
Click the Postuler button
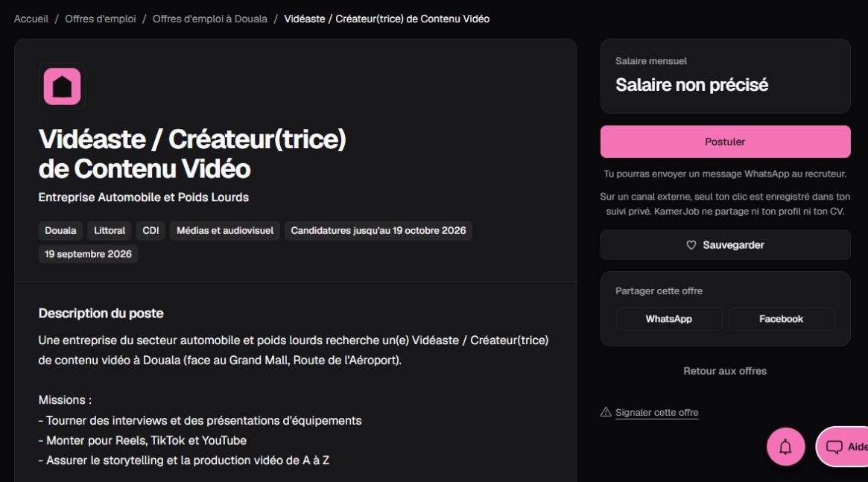tap(725, 142)
